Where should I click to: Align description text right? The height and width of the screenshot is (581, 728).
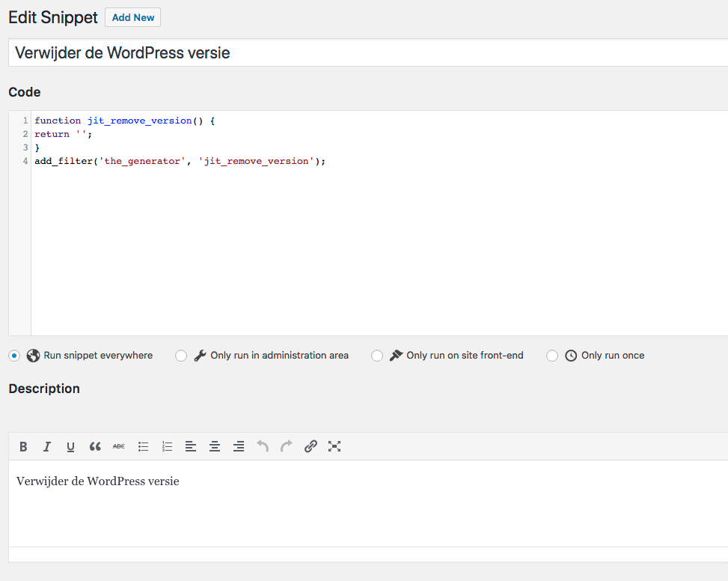click(x=239, y=446)
